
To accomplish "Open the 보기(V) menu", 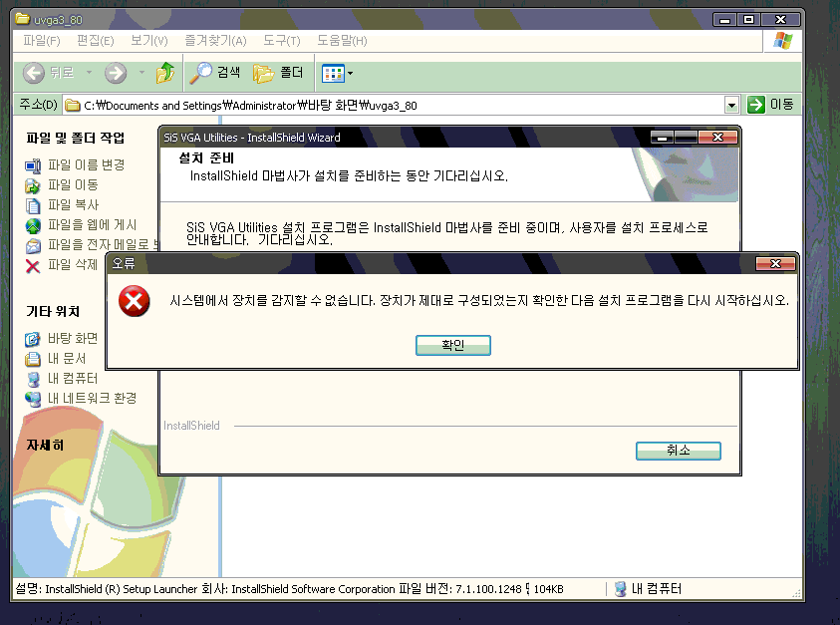I will tap(149, 41).
